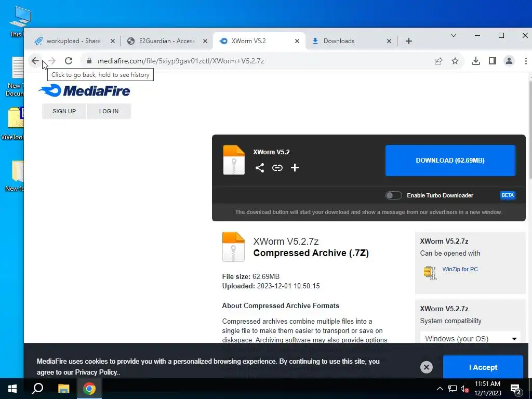Viewport: 532px width, 399px height.
Task: Enable Turbo Downloader toggle
Action: point(394,195)
